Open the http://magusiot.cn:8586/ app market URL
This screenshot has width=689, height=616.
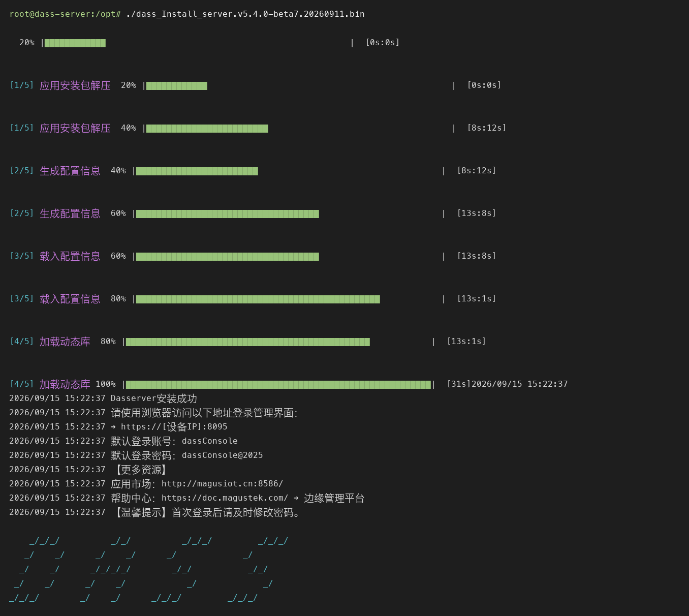click(x=222, y=484)
